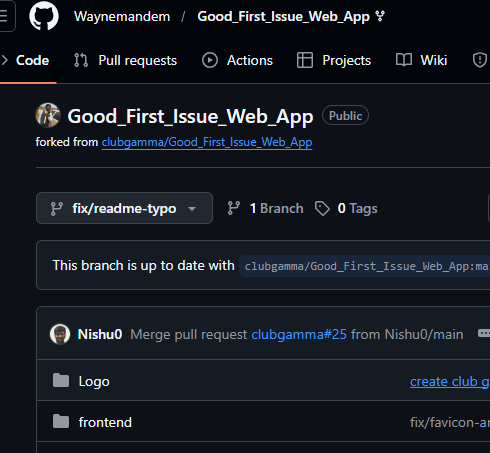Open the Security shield tab
Image resolution: width=490 pixels, height=453 pixels.
click(x=480, y=60)
